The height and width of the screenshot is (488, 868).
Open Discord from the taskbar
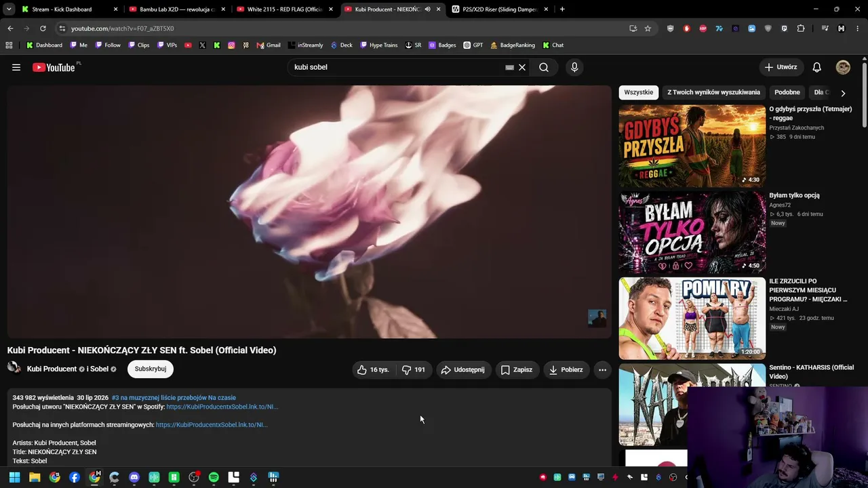pos(134,477)
